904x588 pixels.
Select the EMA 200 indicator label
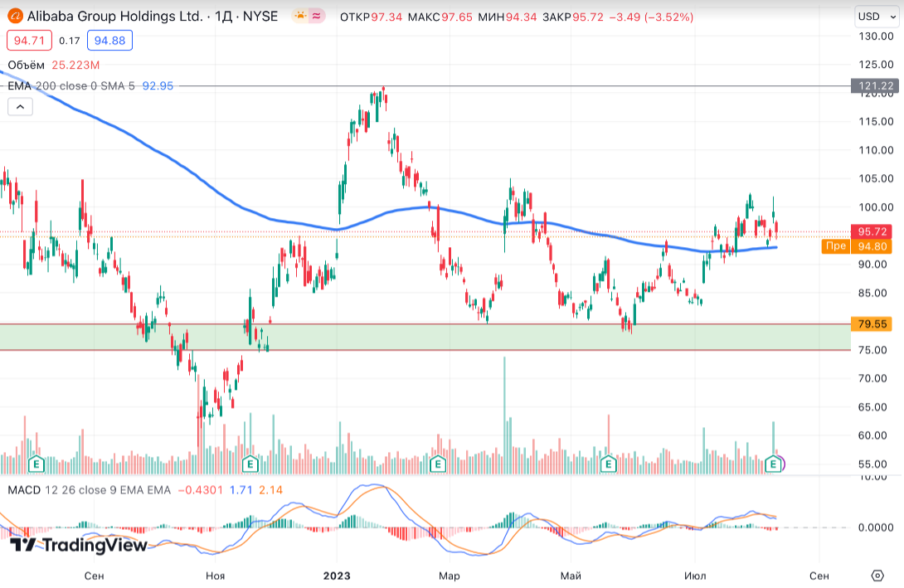coord(71,86)
